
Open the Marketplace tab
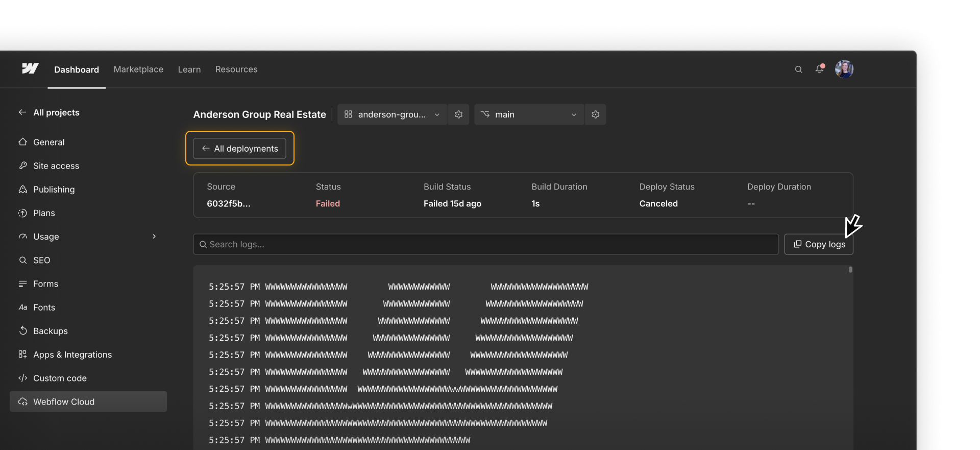pyautogui.click(x=138, y=69)
